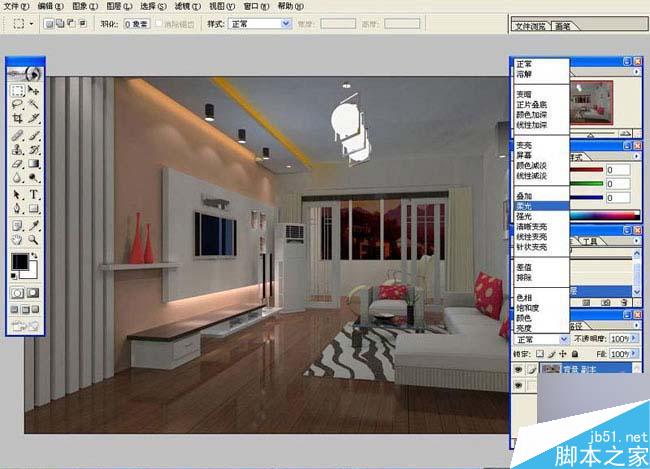Choose Intersect with Selection mode in options bar
650x469 pixels.
83,24
